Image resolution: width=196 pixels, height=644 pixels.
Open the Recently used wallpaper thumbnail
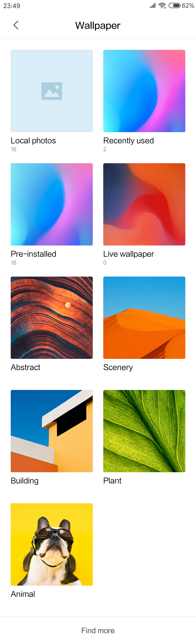coord(144,91)
